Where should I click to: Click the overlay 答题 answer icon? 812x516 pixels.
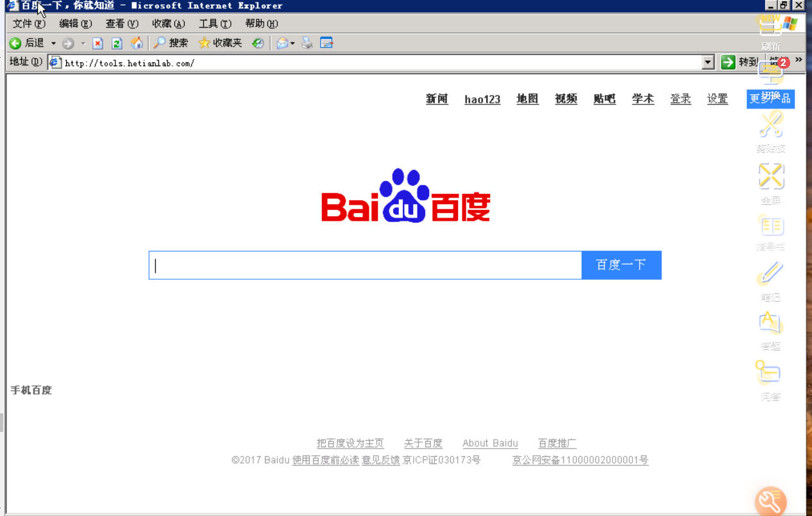[x=770, y=323]
